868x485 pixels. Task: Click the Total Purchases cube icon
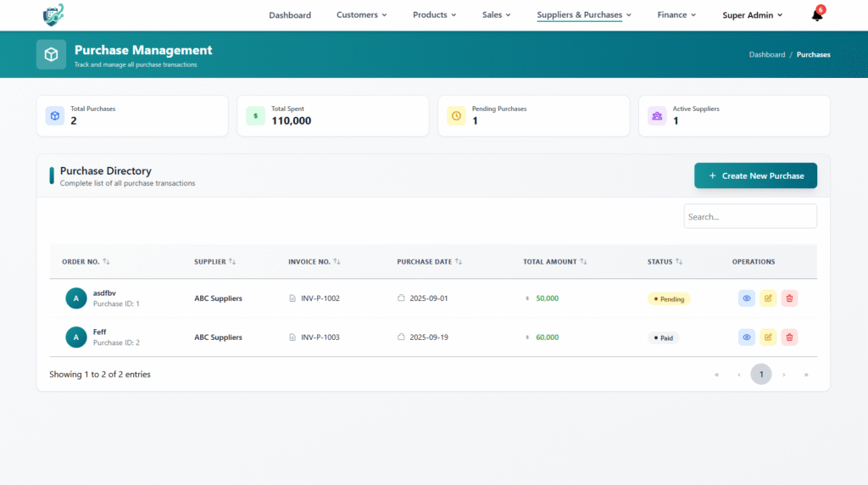pyautogui.click(x=55, y=115)
